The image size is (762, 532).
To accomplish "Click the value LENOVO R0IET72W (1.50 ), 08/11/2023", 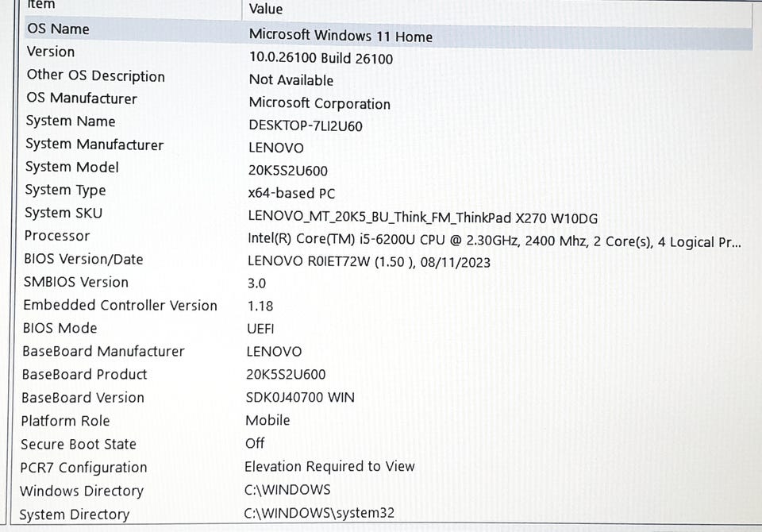I will pyautogui.click(x=369, y=262).
